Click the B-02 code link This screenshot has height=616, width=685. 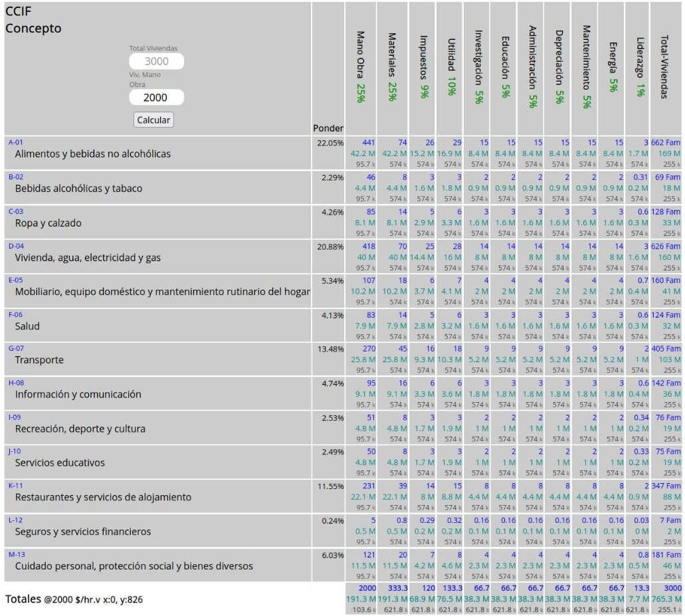click(16, 177)
